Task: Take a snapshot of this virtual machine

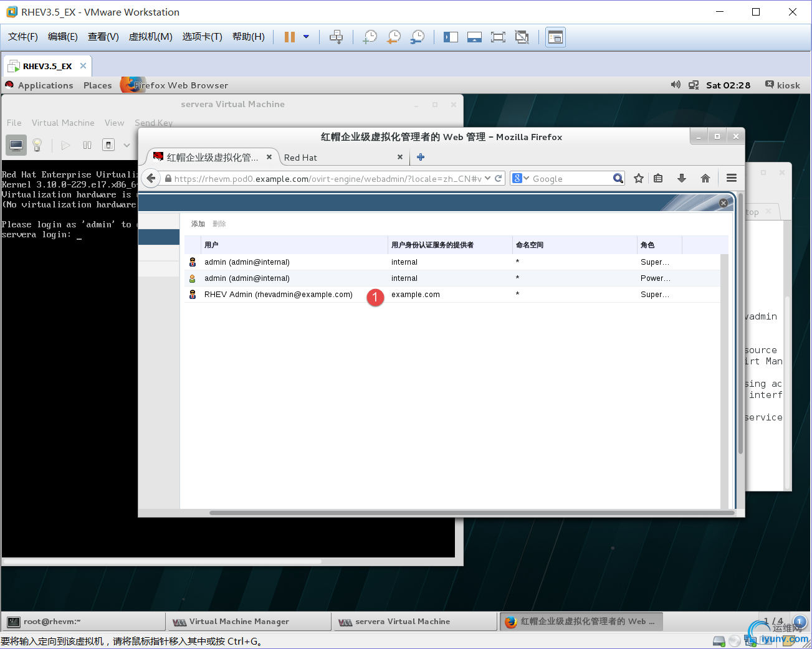Action: pos(370,37)
